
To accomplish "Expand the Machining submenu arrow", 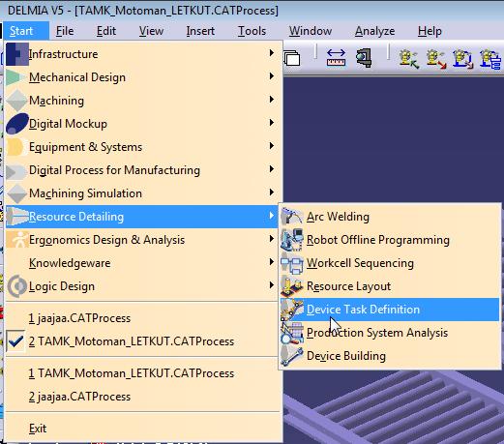I will click(272, 100).
